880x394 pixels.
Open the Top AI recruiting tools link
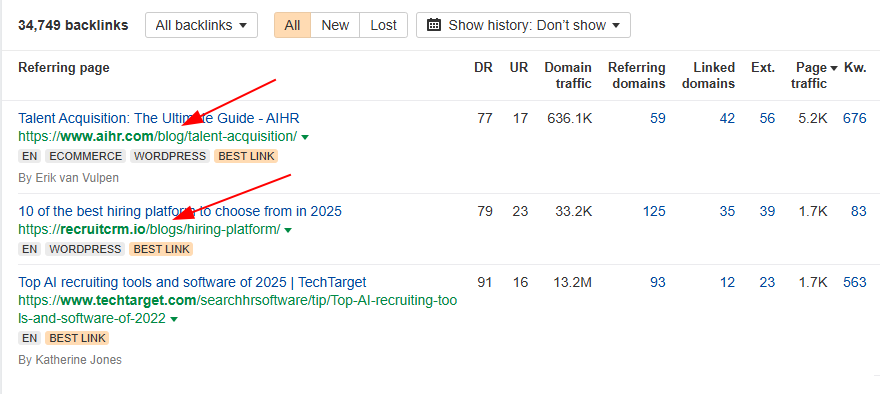[192, 282]
